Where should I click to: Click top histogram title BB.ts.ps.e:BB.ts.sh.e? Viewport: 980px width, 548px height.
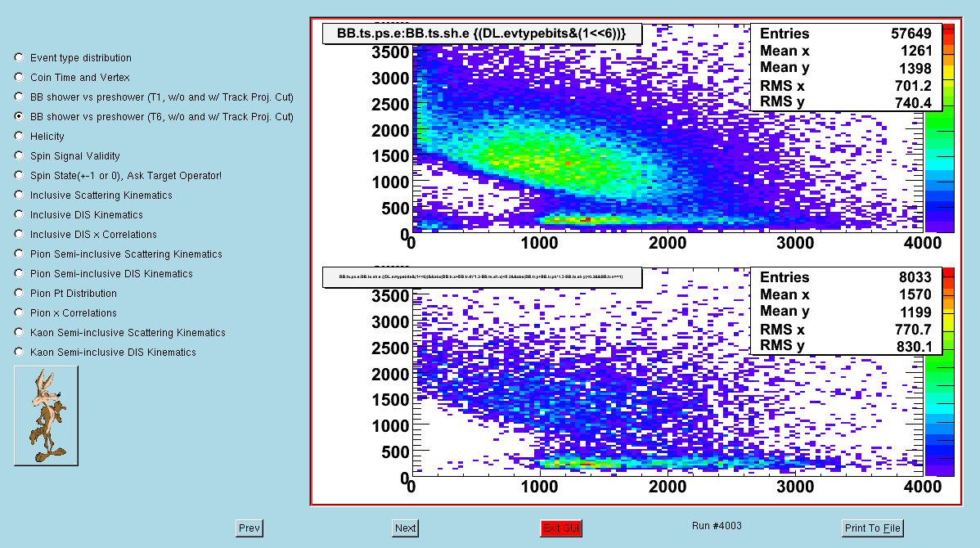[482, 34]
